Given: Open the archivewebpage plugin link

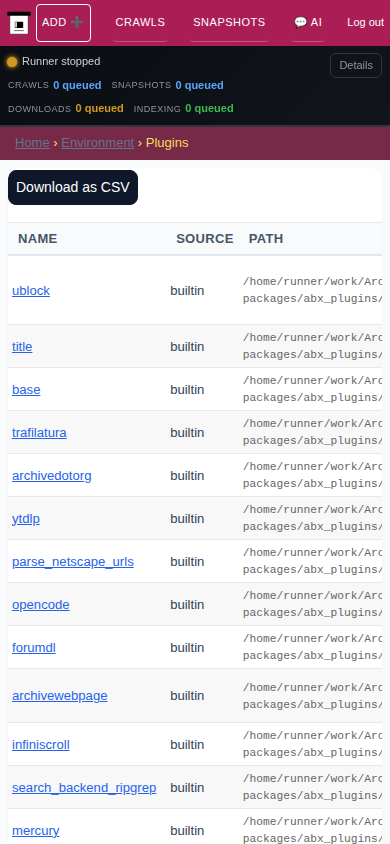Looking at the screenshot, I should pyautogui.click(x=60, y=696).
